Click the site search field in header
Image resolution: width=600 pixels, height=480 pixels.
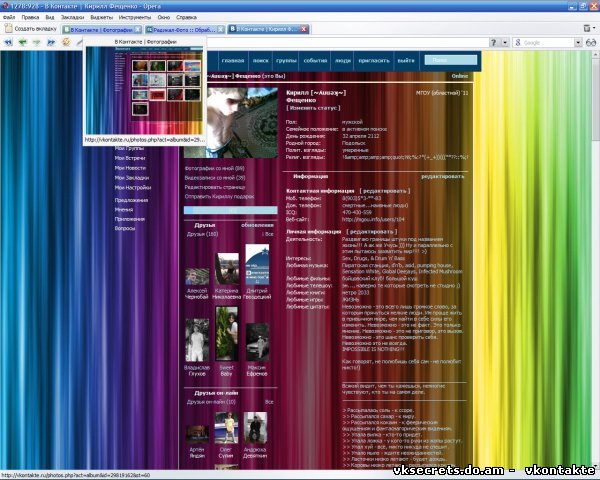(451, 60)
